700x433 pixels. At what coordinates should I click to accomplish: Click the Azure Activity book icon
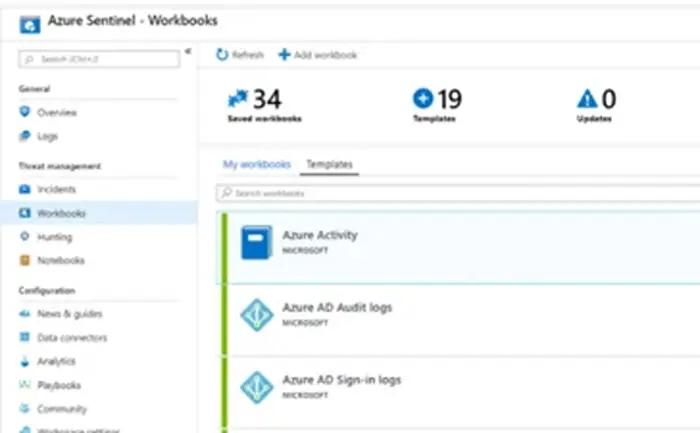(256, 242)
